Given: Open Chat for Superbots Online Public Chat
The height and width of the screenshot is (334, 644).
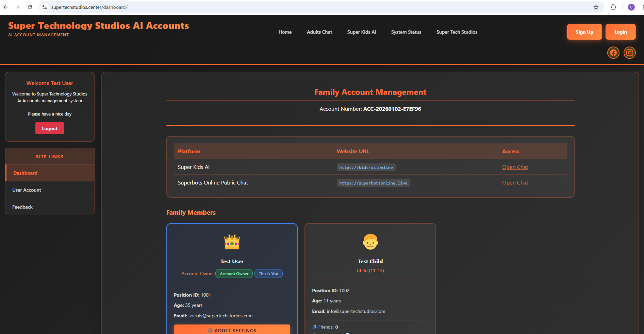Looking at the screenshot, I should coord(515,183).
